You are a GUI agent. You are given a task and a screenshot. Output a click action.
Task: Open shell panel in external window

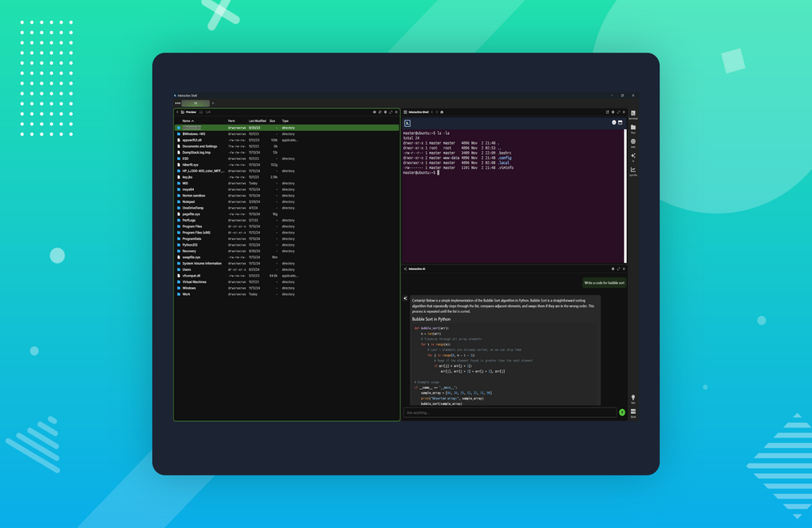point(607,112)
